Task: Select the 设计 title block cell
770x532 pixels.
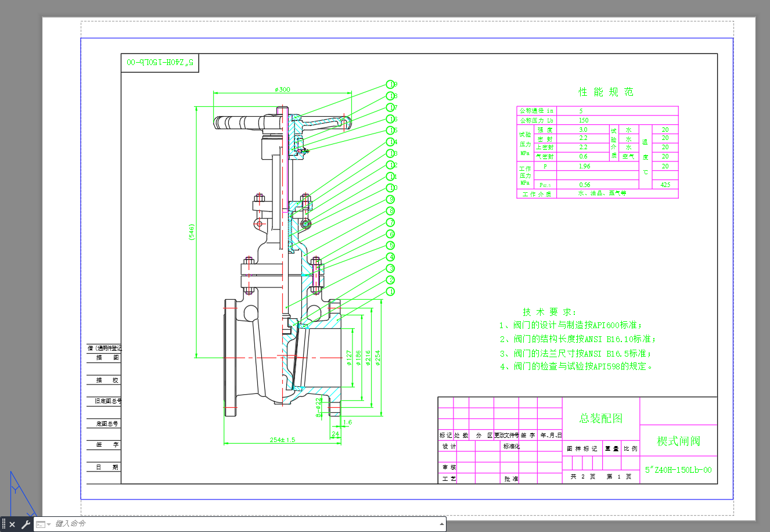Action: [x=449, y=446]
